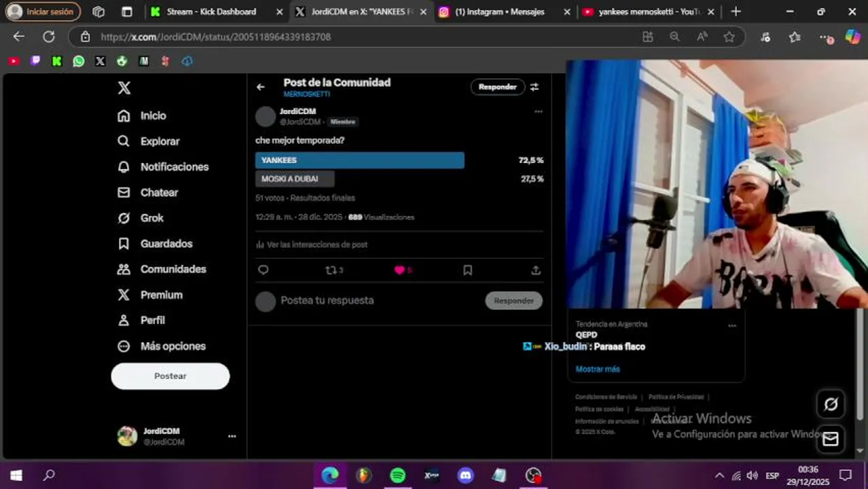Click the MOSKI A DUBAI poll bar
The height and width of the screenshot is (489, 868).
click(295, 179)
